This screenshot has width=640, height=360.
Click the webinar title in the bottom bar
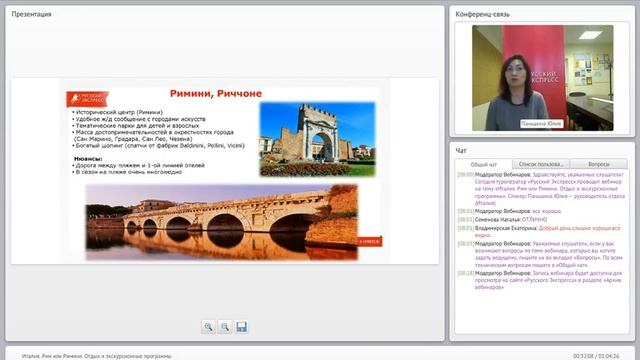tap(97, 356)
